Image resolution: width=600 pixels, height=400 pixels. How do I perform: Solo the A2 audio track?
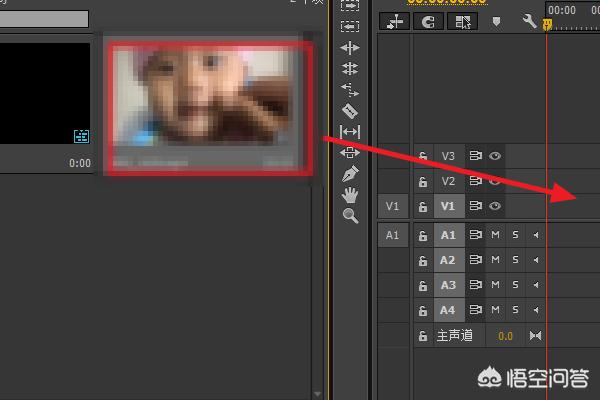(515, 260)
